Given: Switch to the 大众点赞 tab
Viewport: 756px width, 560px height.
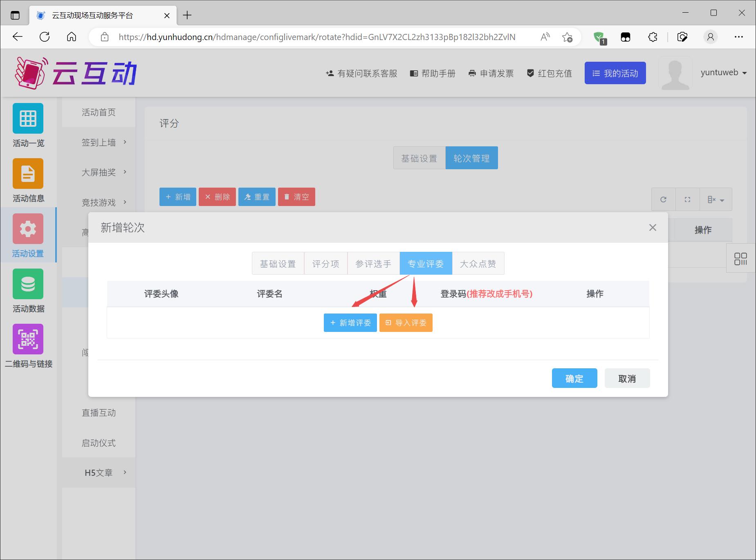Looking at the screenshot, I should pyautogui.click(x=478, y=264).
